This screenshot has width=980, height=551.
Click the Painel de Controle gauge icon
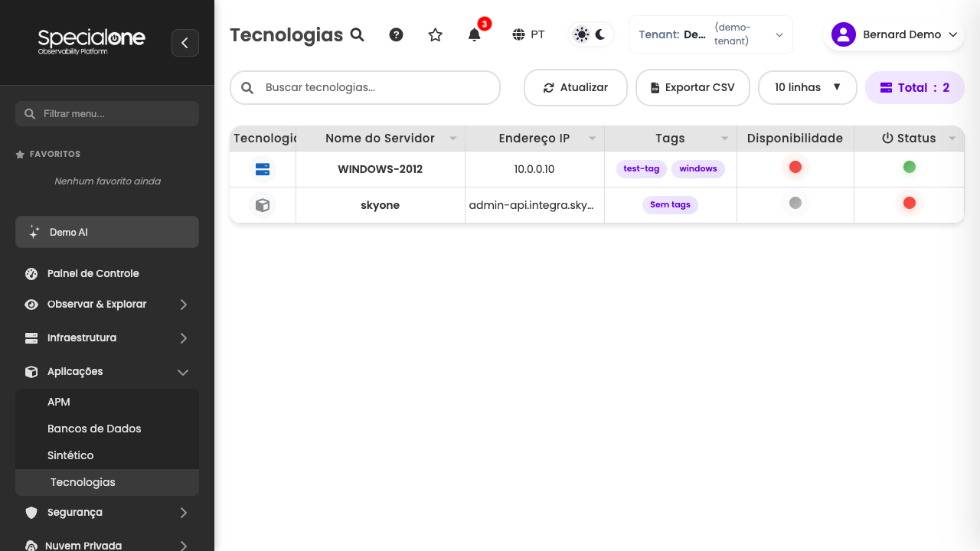point(31,273)
